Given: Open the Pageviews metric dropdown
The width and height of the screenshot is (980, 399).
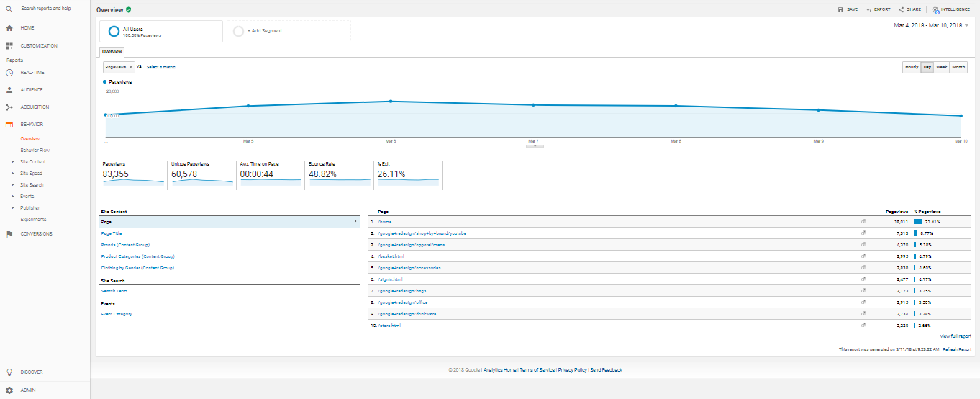Looking at the screenshot, I should (x=119, y=67).
